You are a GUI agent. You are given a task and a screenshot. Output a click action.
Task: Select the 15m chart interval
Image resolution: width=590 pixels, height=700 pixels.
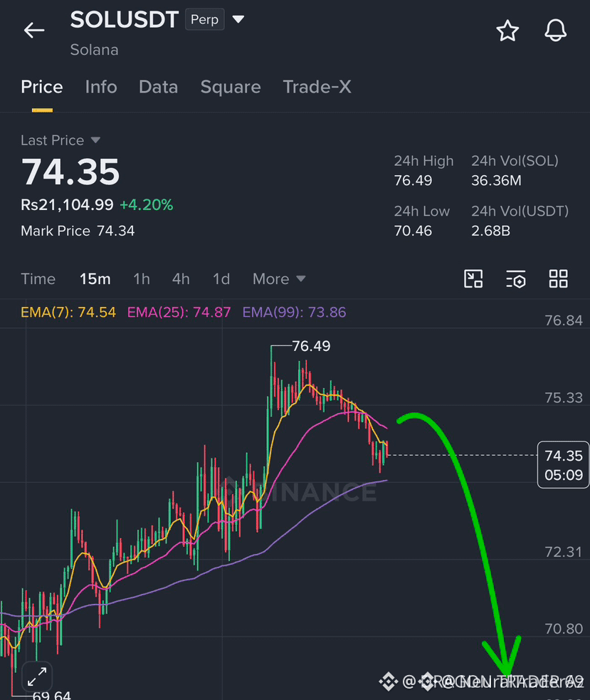(x=95, y=279)
